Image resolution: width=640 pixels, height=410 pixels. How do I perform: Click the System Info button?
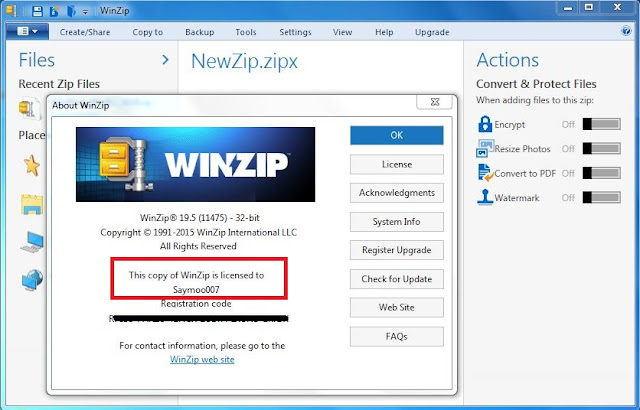(x=397, y=222)
